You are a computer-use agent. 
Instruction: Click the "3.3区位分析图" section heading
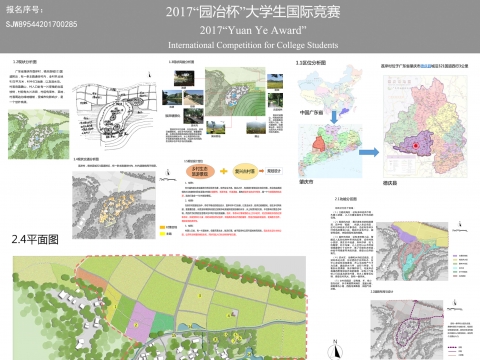coord(311,63)
